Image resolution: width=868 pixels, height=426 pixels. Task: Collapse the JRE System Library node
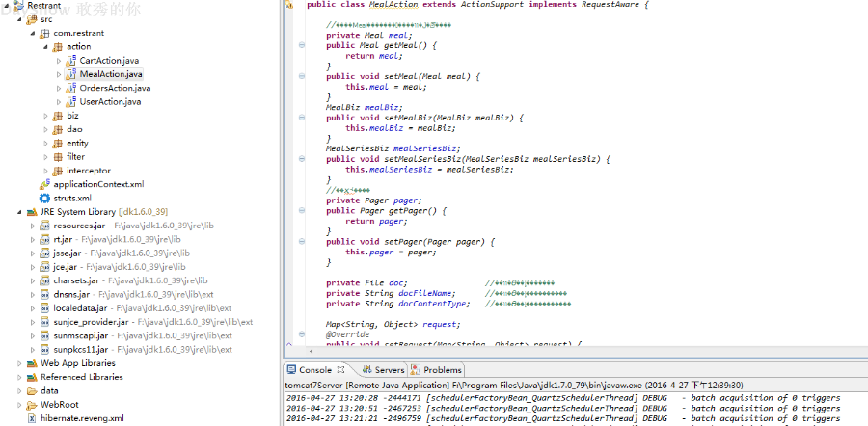[20, 212]
